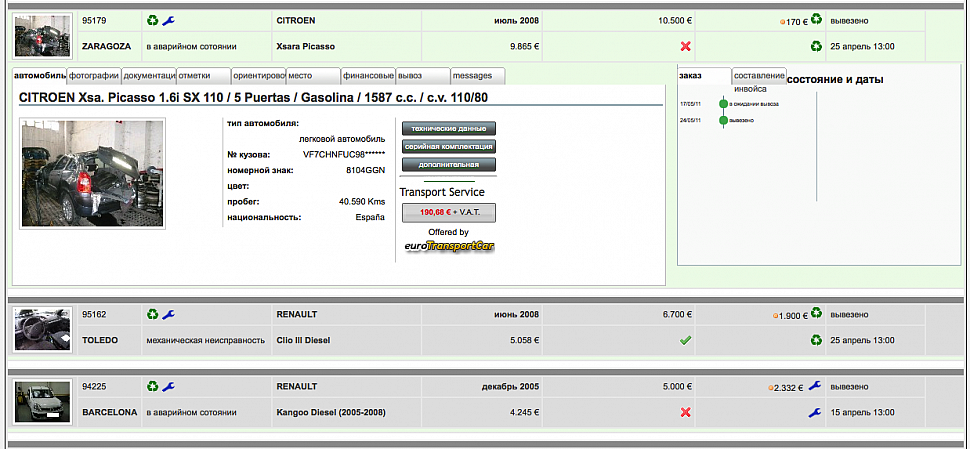
Task: Open Renault Clio thumbnail in lot 95162 row
Action: click(43, 330)
